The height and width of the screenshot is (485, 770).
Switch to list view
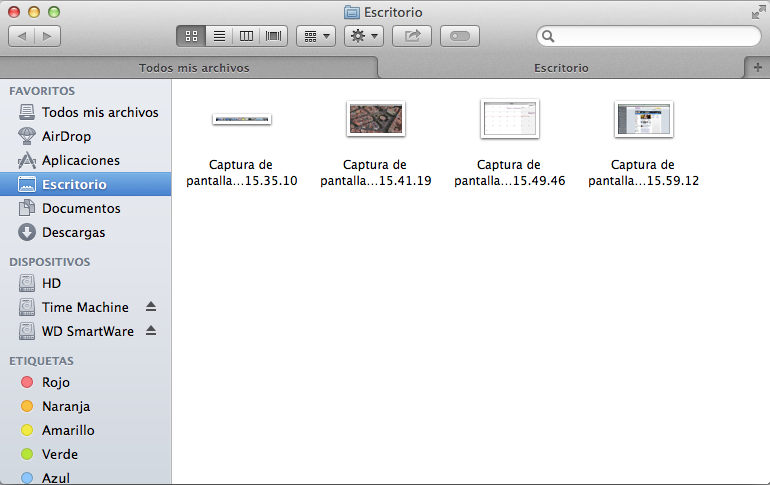pos(219,36)
